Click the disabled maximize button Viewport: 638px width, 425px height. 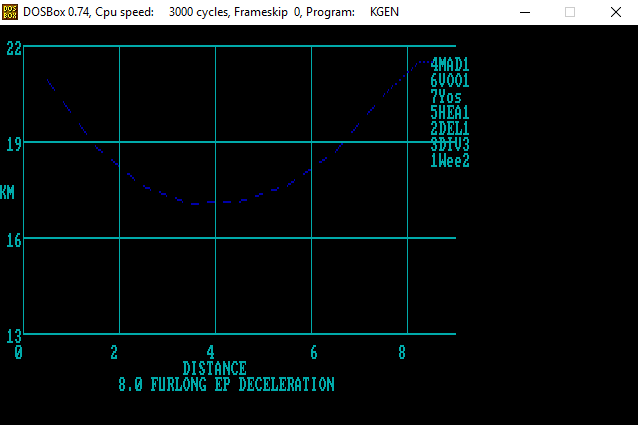[x=570, y=12]
